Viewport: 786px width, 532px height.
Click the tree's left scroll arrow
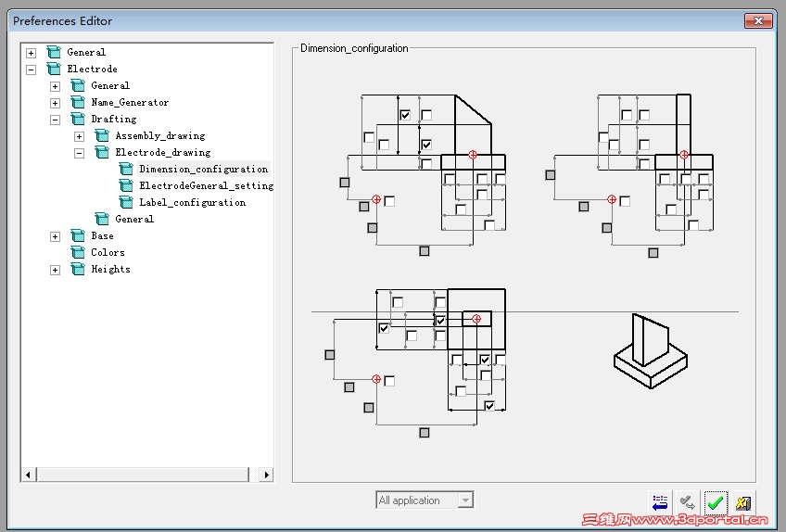tap(29, 475)
